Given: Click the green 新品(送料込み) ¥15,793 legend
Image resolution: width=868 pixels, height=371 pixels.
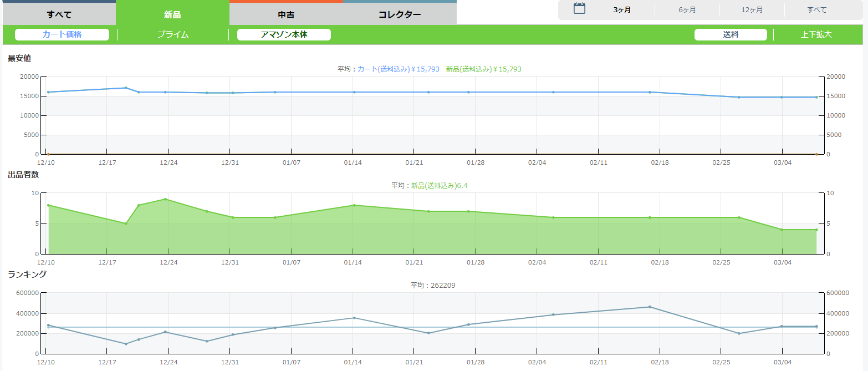Looking at the screenshot, I should coord(483,69).
